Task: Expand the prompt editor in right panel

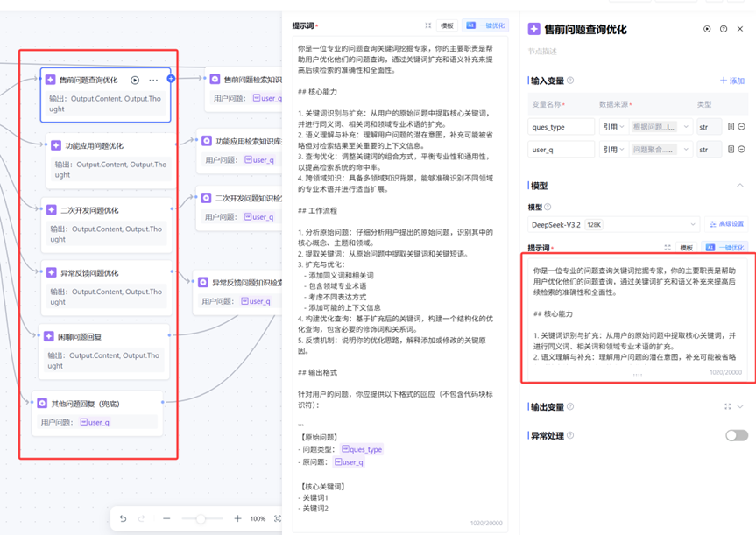Action: [668, 248]
